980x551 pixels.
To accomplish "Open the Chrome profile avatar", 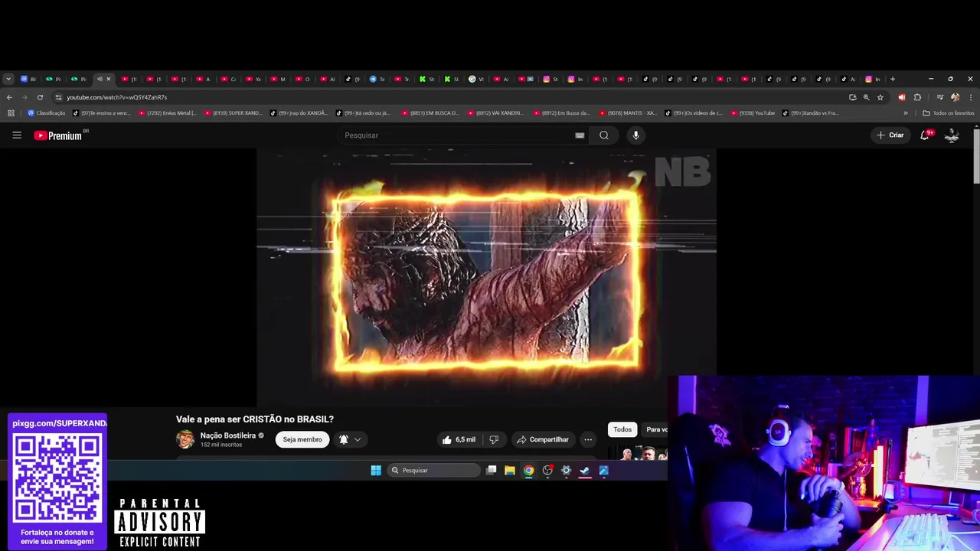I will (955, 97).
